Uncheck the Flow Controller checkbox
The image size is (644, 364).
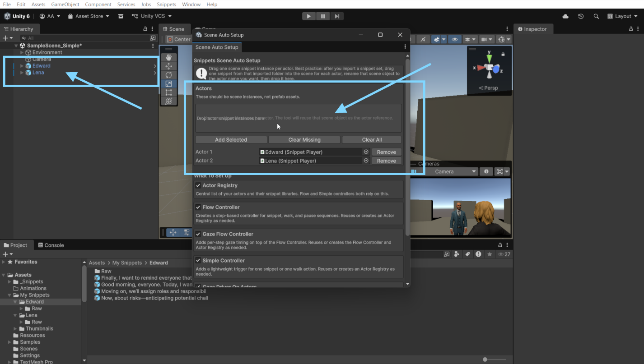coord(198,207)
